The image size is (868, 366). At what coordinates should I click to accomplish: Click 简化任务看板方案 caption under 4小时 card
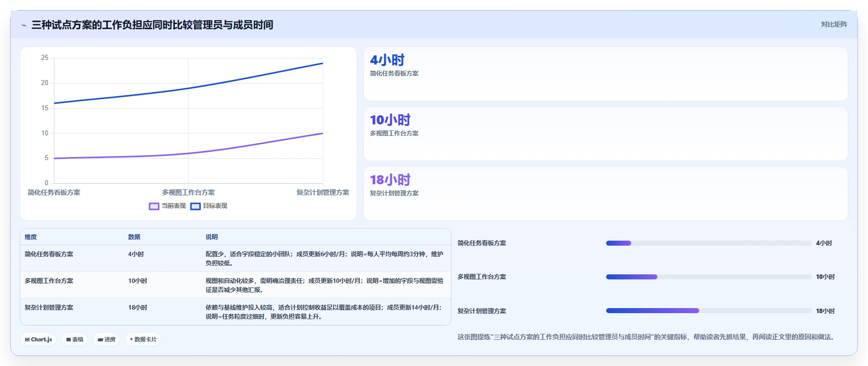pos(394,74)
